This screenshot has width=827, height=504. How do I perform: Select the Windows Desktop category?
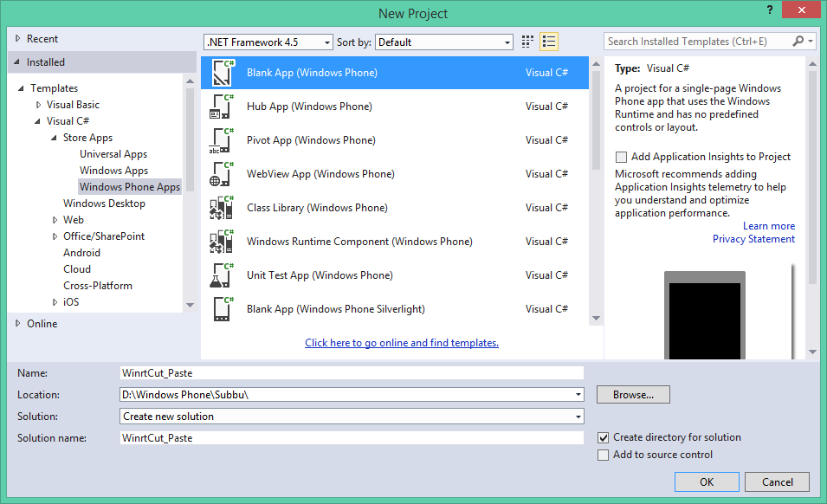pos(104,203)
